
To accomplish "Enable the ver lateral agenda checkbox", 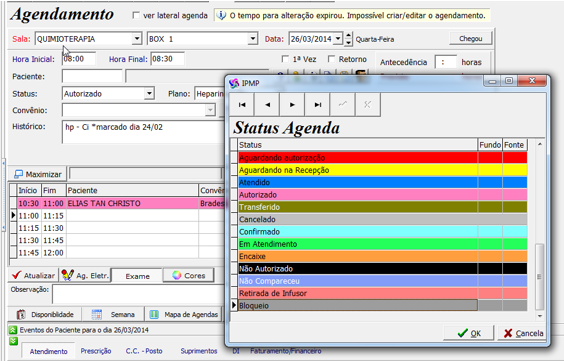I will coord(136,15).
